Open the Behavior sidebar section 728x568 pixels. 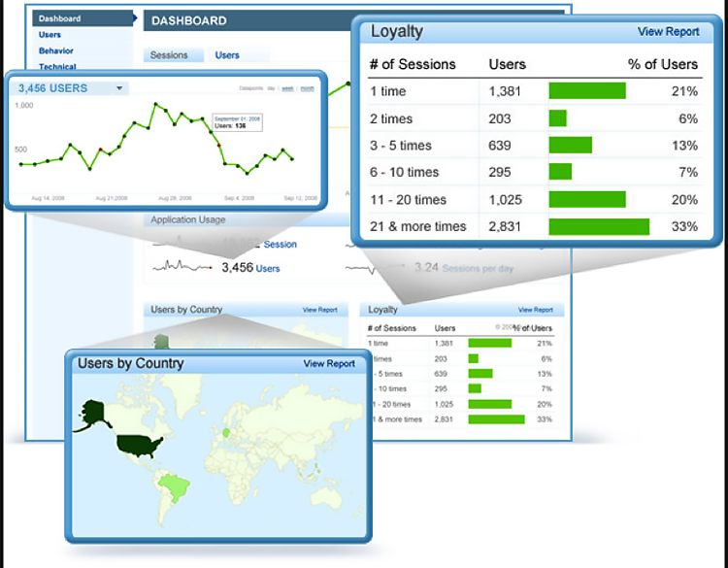tap(56, 50)
